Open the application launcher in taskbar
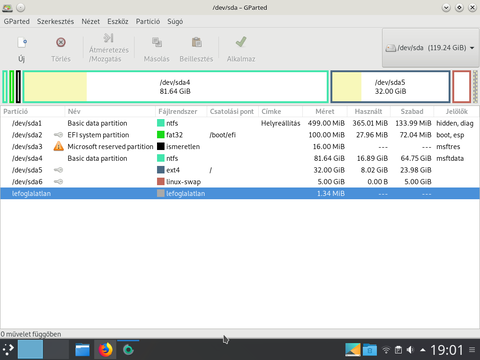This screenshot has height=360, width=480. click(x=8, y=350)
